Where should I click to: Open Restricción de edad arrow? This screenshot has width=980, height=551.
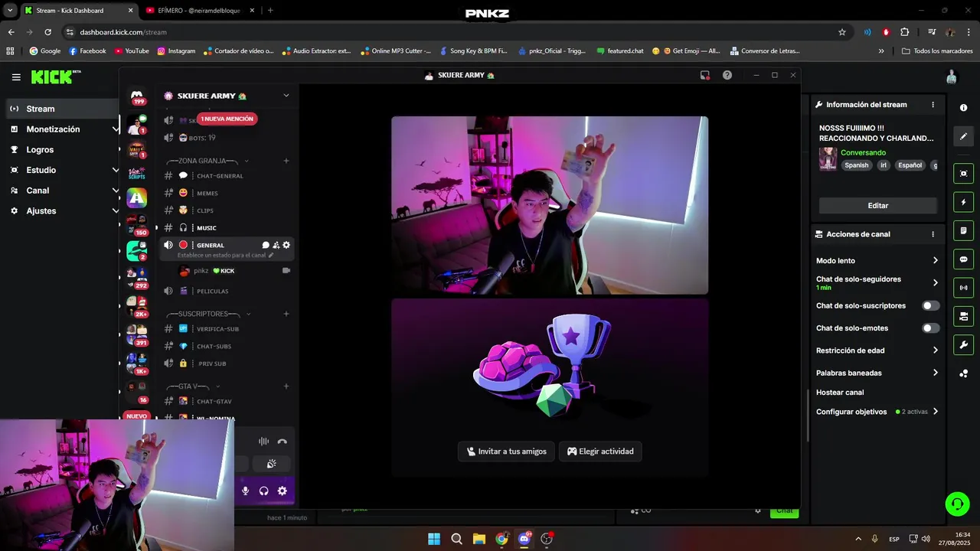pos(935,350)
